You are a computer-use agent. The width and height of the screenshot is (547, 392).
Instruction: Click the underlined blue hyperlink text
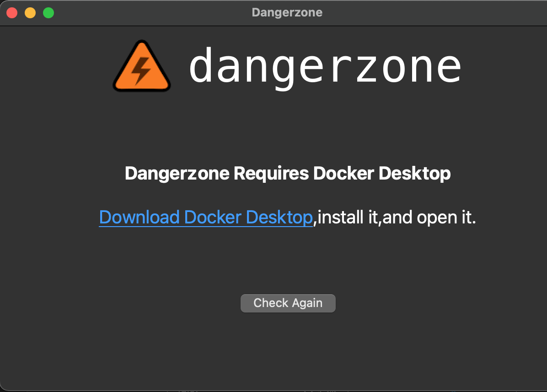pyautogui.click(x=206, y=217)
